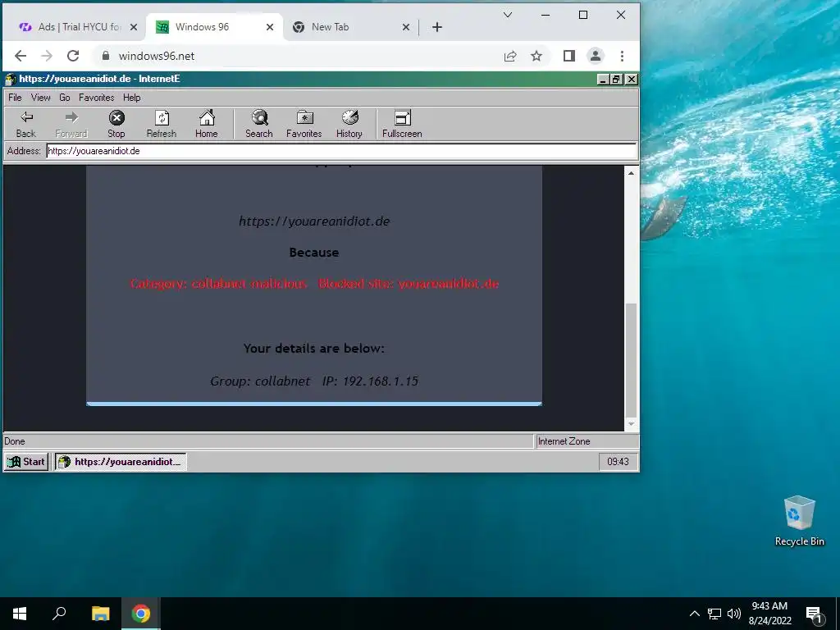Click the Stop toolbar icon in InternetE
The width and height of the screenshot is (840, 630).
[x=116, y=125]
